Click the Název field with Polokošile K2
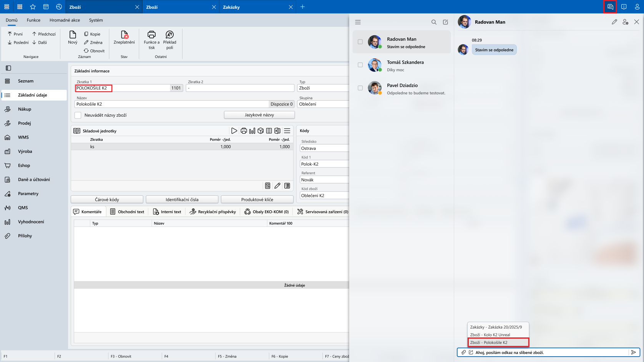The height and width of the screenshot is (362, 644). (x=172, y=104)
